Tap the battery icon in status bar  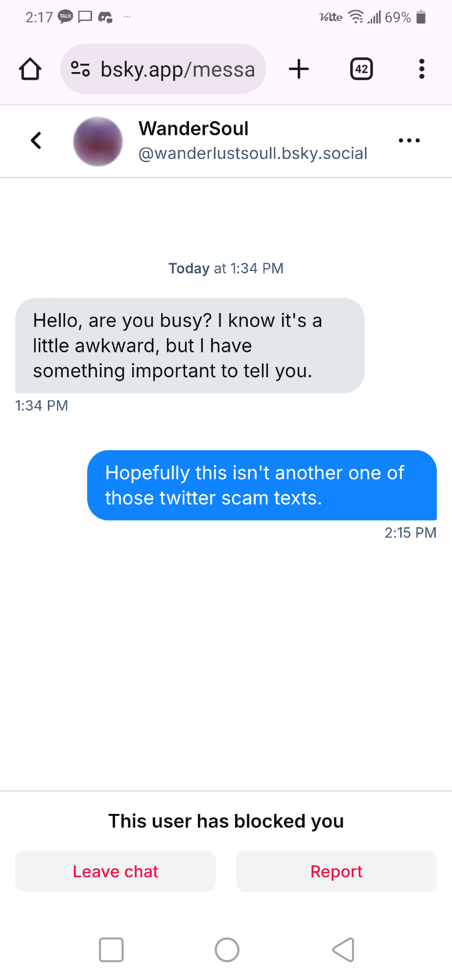coord(421,17)
